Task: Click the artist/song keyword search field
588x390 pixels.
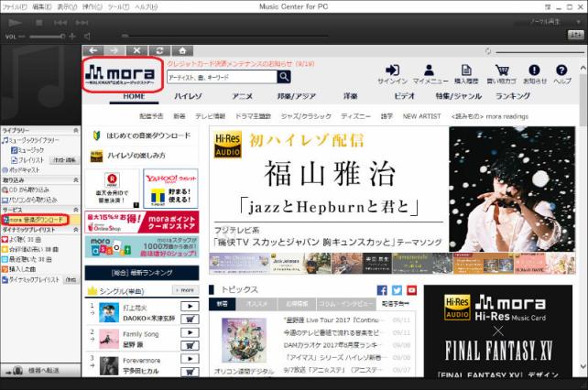Action: click(x=222, y=77)
